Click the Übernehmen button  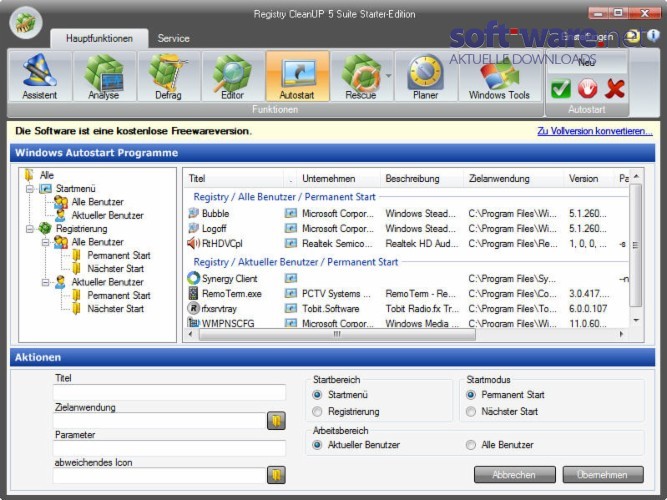[x=603, y=474]
